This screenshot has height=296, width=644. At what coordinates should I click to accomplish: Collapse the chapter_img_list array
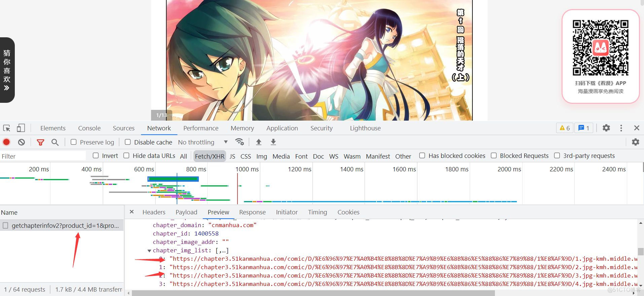pyautogui.click(x=149, y=251)
